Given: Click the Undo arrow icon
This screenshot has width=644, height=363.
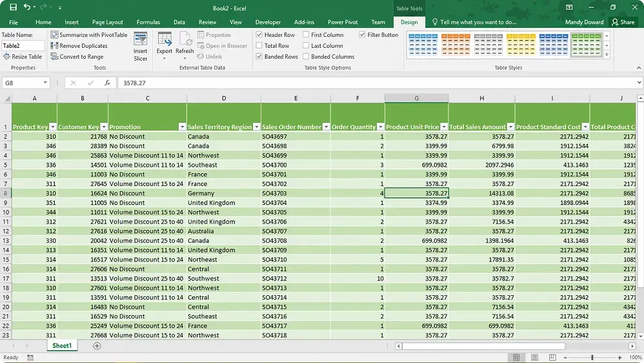Looking at the screenshot, I should (26, 7).
